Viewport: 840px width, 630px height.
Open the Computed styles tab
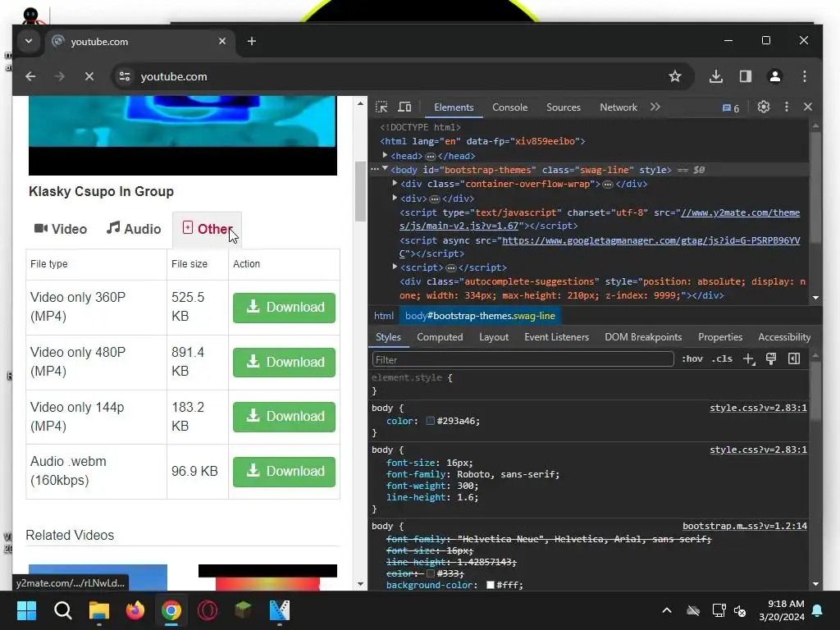(x=440, y=337)
